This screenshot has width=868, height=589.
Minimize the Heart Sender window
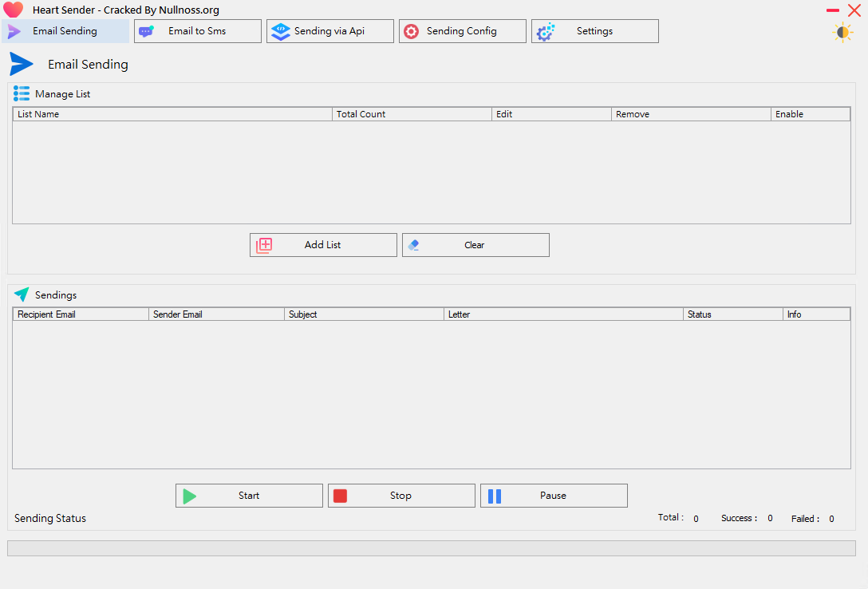tap(832, 10)
